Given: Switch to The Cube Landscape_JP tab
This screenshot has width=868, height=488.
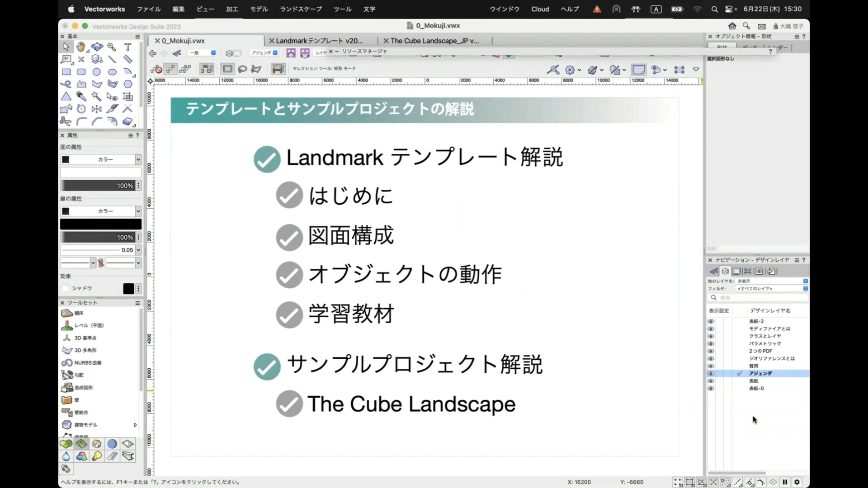Looking at the screenshot, I should tap(434, 41).
